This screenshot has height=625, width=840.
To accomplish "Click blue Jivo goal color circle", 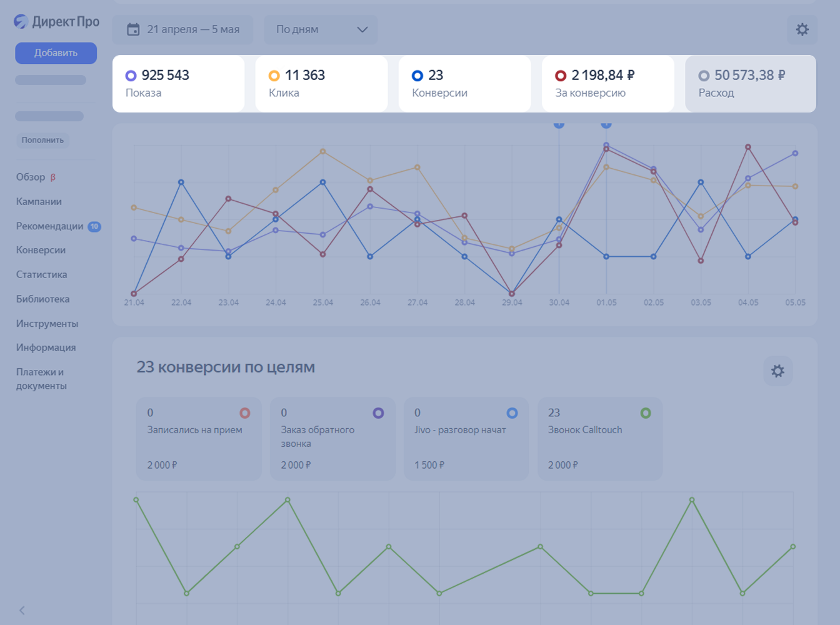I will point(512,413).
